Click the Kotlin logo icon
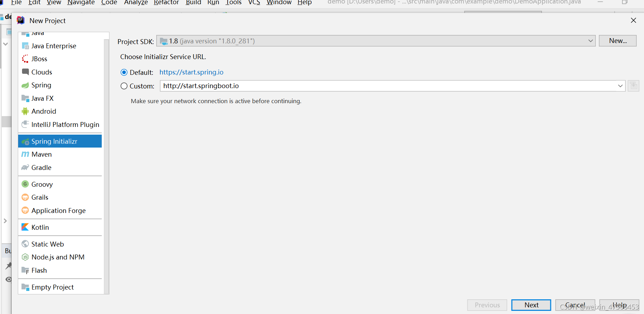The height and width of the screenshot is (314, 644). (x=25, y=227)
